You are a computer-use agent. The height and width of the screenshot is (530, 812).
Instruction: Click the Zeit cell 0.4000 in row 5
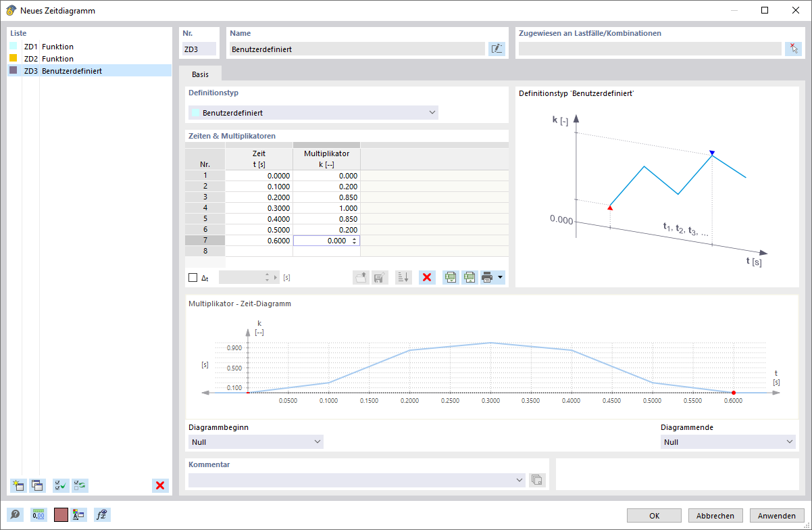259,218
